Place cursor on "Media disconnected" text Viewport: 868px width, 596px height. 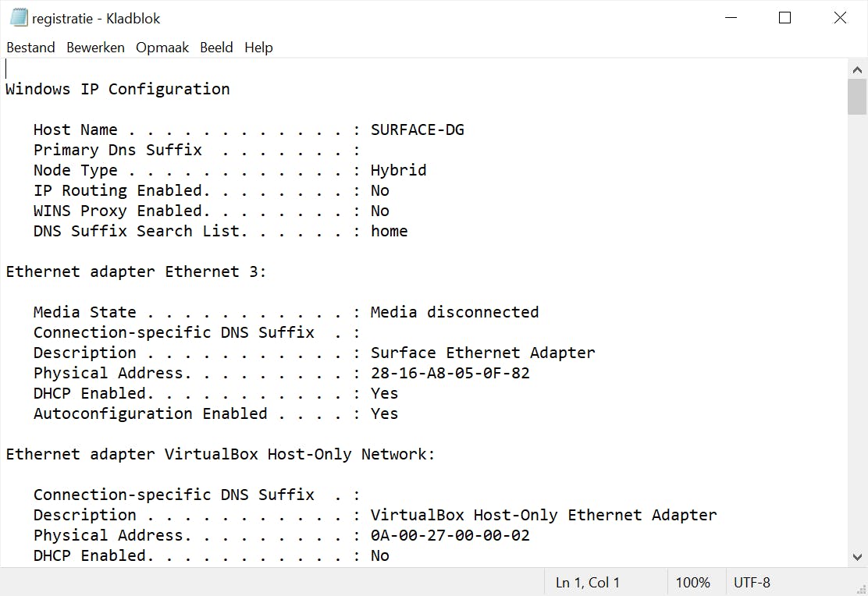tap(454, 313)
